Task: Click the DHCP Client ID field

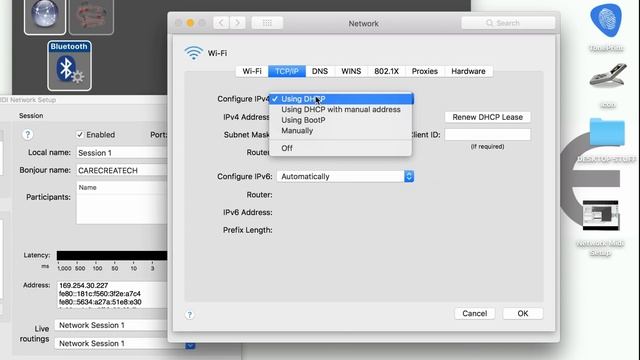Action: 487,135
